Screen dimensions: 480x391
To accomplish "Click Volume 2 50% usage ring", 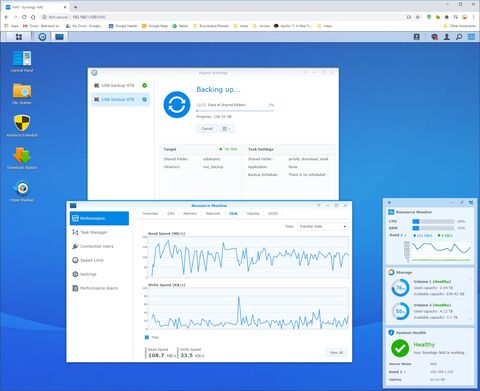I will tap(400, 311).
